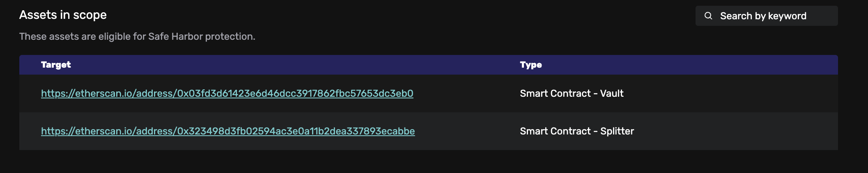Click the word Splitter in the Type column
868x173 pixels.
coord(617,131)
